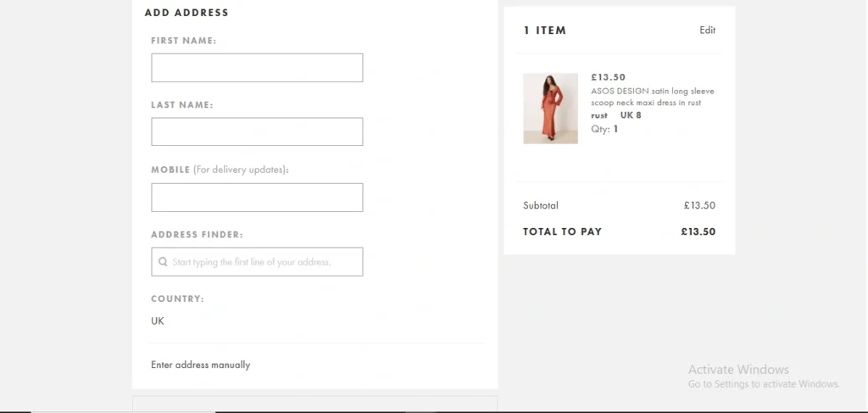Click the Total To Pay label
Viewport: 868px width, 413px height.
pos(562,232)
